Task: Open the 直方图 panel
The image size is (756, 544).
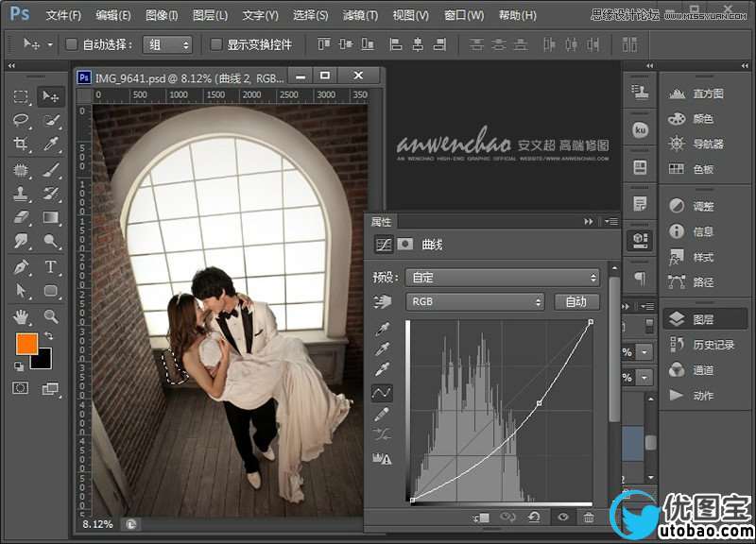Action: [x=696, y=93]
